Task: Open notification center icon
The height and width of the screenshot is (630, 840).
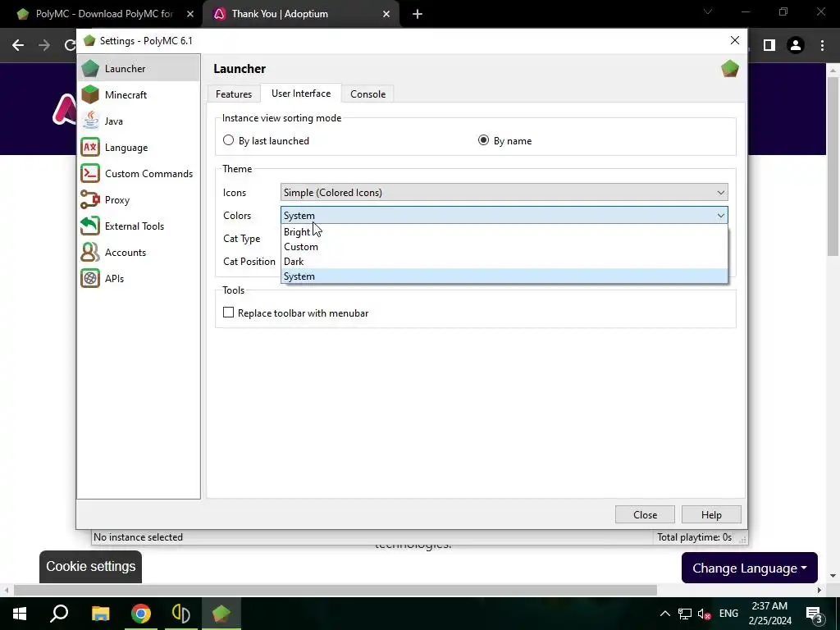Action: [x=815, y=614]
